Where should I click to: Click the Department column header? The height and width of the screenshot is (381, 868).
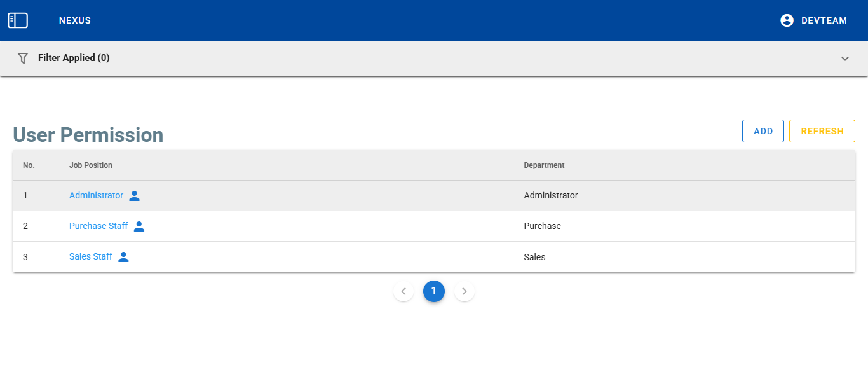tap(544, 165)
